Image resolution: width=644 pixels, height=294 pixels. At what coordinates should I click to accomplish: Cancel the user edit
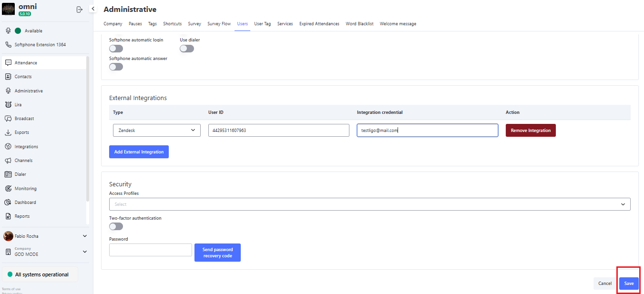tap(605, 283)
